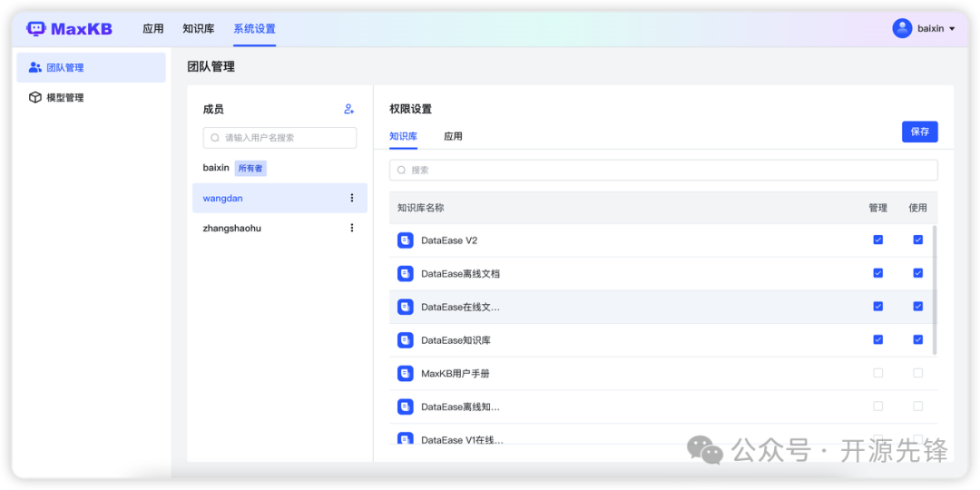Click the DataEase知识库 row name
This screenshot has height=490, width=980.
(x=456, y=340)
